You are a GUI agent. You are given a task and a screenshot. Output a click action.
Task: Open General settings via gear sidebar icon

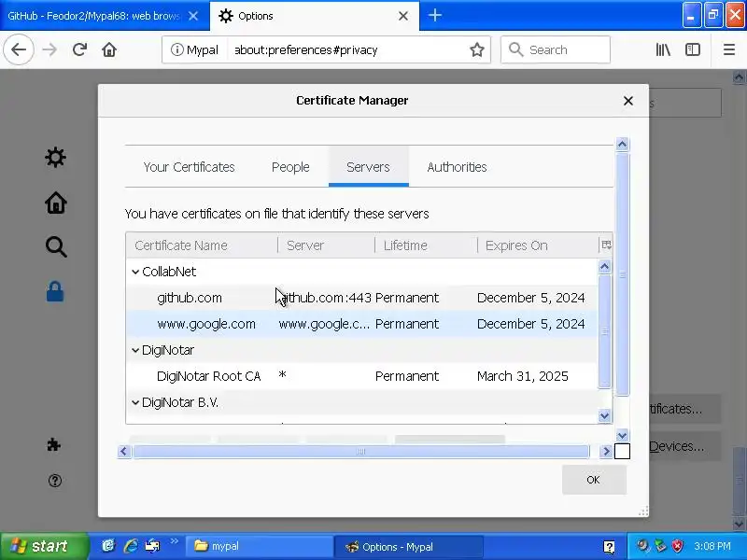(x=55, y=157)
